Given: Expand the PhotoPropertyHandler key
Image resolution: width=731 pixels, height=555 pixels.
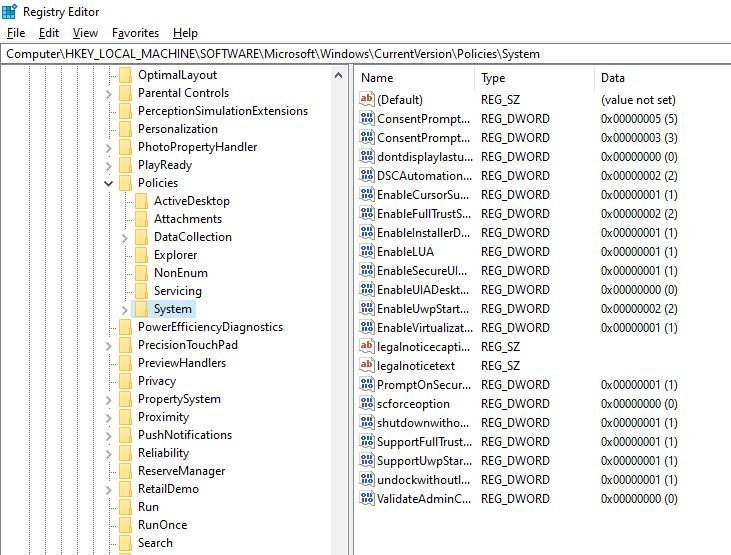Looking at the screenshot, I should click(x=109, y=148).
